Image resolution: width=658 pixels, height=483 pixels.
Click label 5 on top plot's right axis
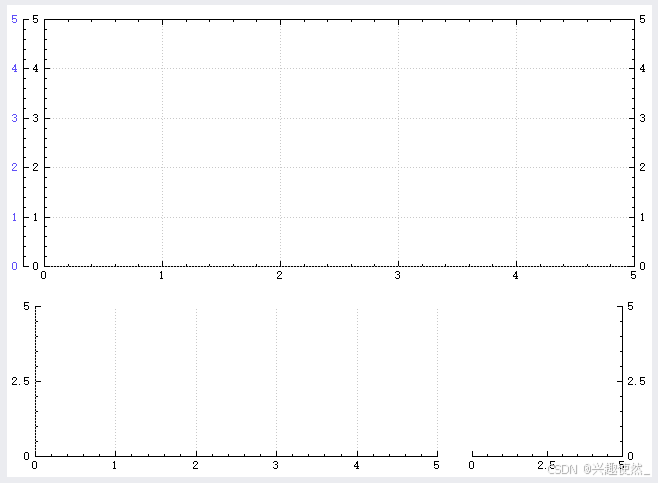point(642,19)
